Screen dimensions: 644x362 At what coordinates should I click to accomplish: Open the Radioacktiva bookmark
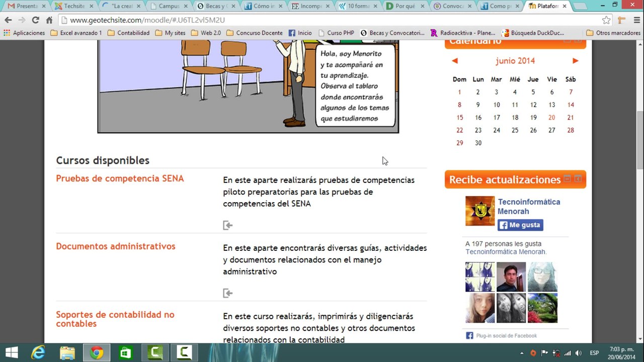pyautogui.click(x=463, y=33)
